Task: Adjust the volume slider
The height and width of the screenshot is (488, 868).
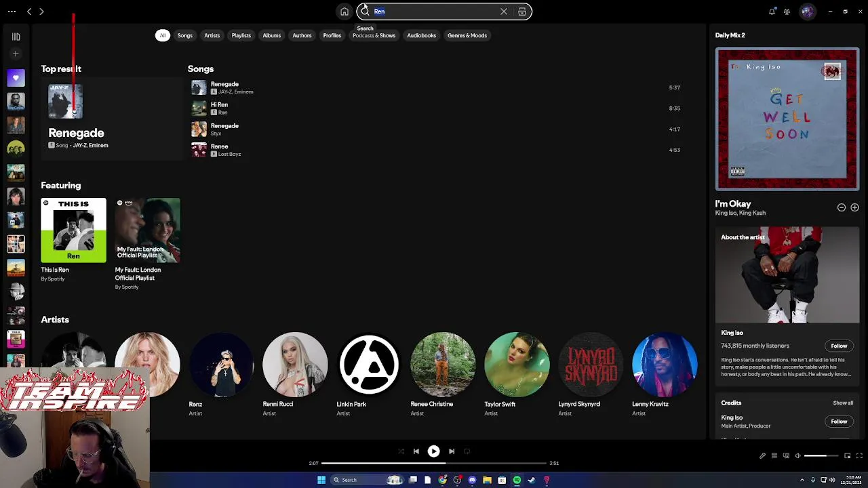Action: (x=821, y=456)
